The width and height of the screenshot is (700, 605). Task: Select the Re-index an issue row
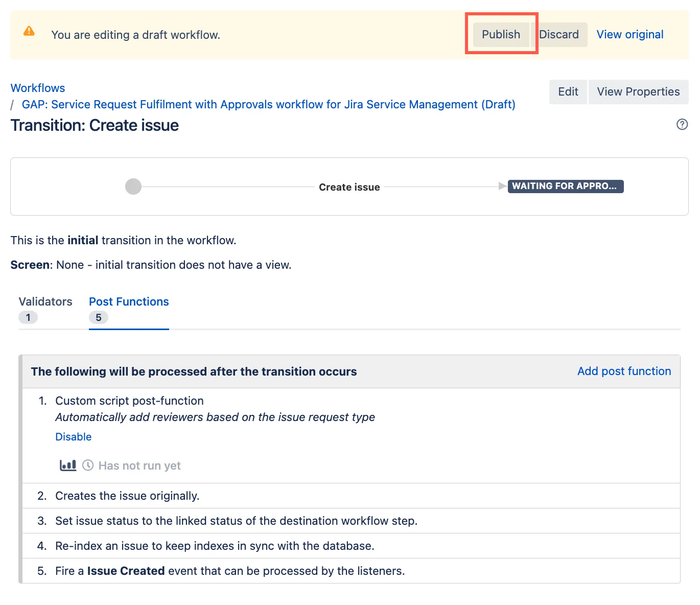pyautogui.click(x=352, y=546)
